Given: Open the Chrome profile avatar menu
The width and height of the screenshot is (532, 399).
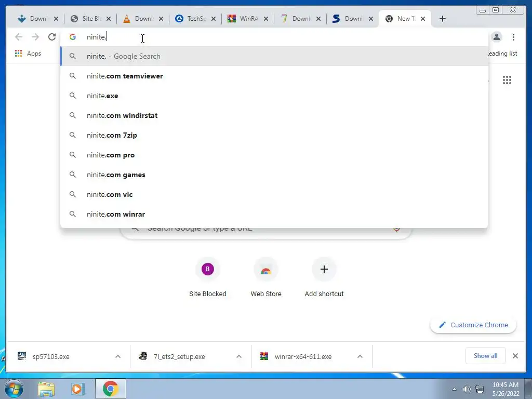Looking at the screenshot, I should point(496,37).
